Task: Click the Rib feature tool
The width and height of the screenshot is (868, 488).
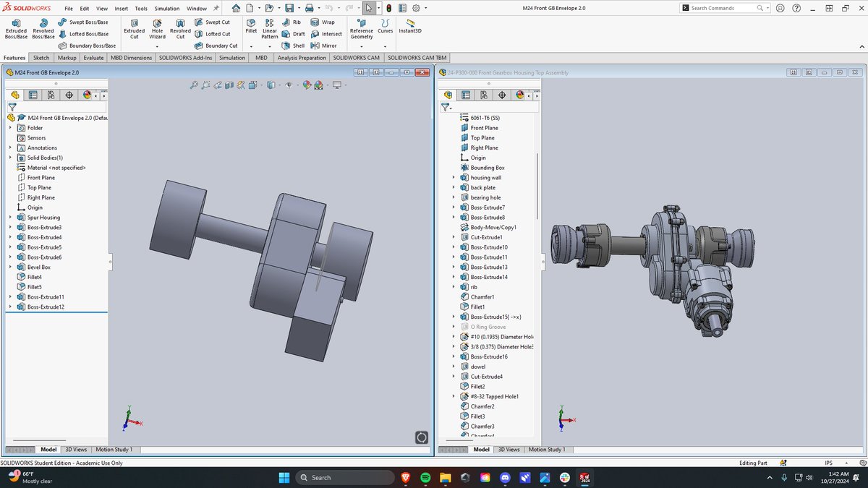Action: pos(292,22)
